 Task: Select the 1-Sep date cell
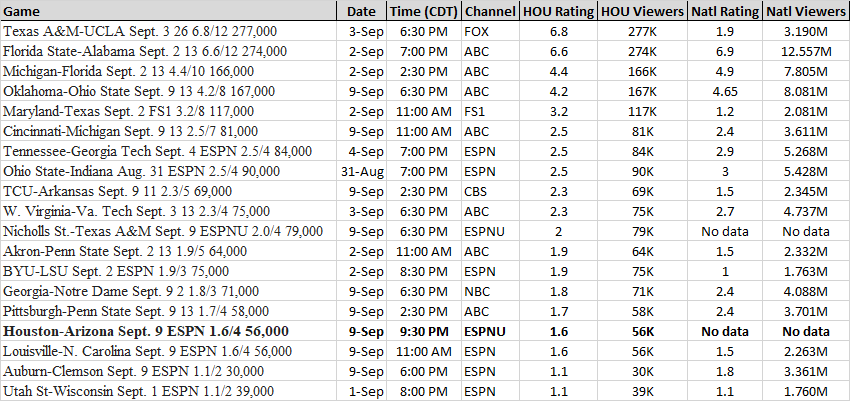click(362, 391)
